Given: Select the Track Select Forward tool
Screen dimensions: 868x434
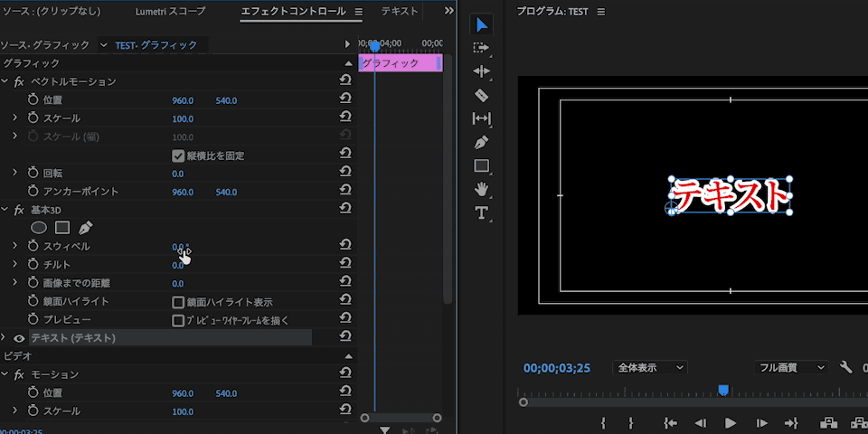Looking at the screenshot, I should tap(481, 48).
